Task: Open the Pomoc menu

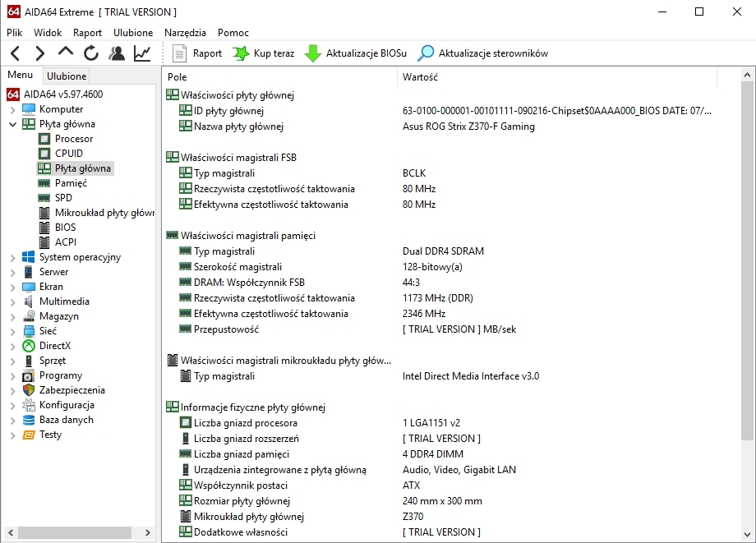Action: pos(233,33)
